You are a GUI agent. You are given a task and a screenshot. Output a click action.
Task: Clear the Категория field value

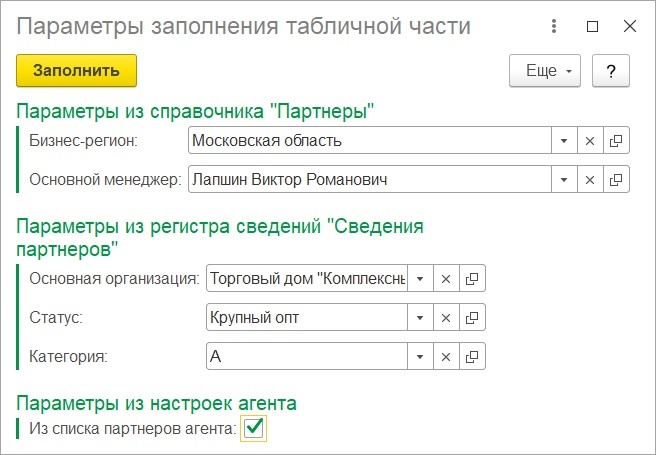click(446, 357)
